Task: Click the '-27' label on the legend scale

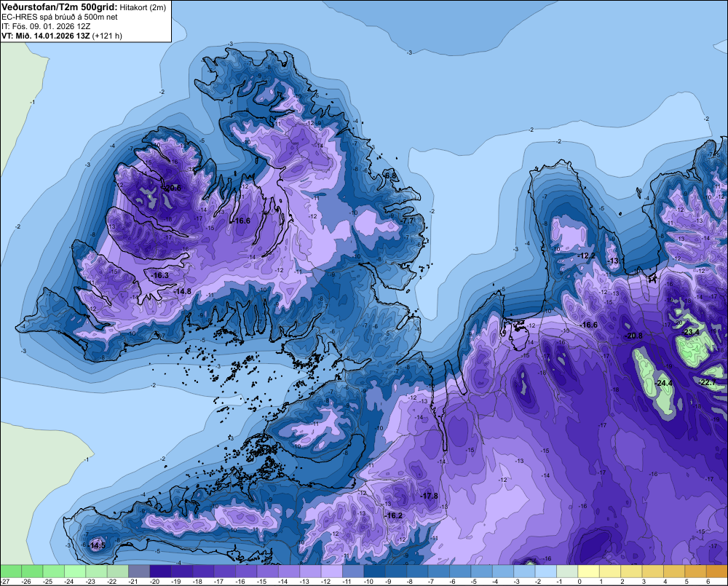Action: pyautogui.click(x=4, y=582)
